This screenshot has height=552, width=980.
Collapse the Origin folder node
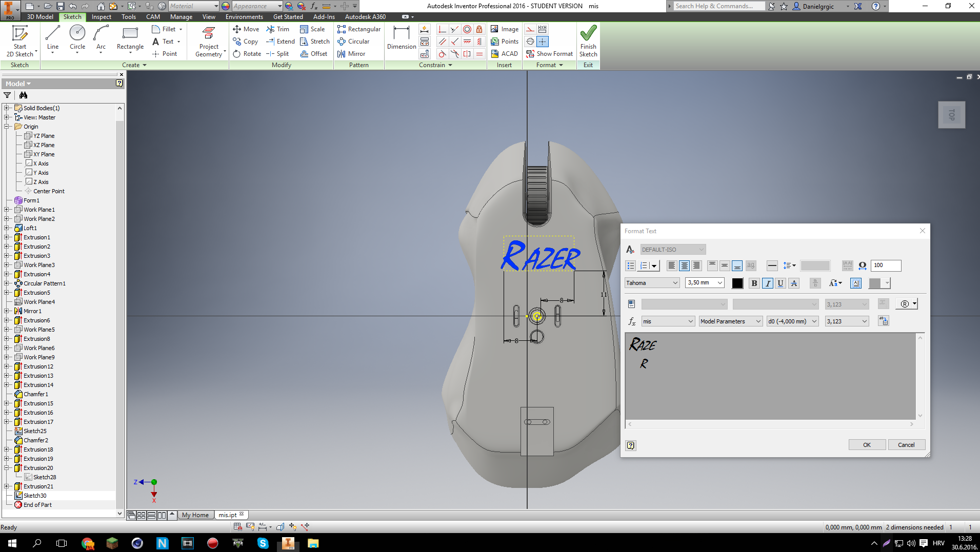[7, 127]
